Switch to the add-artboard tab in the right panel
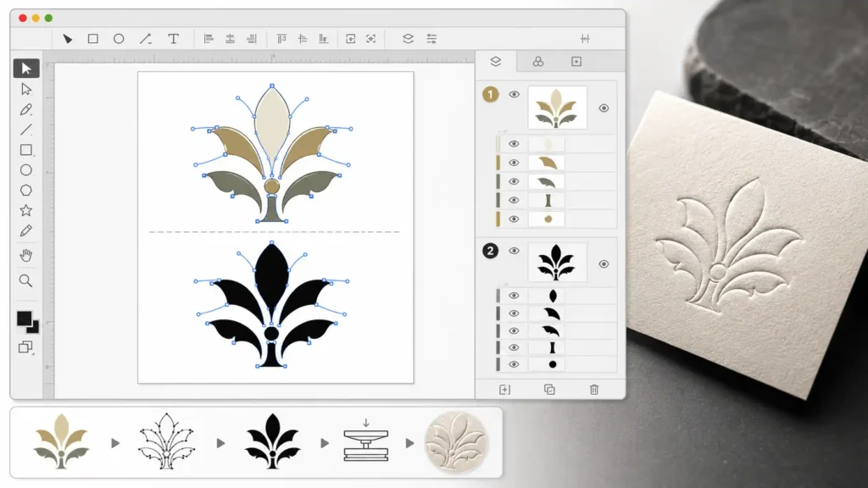Viewport: 868px width, 488px height. (576, 61)
